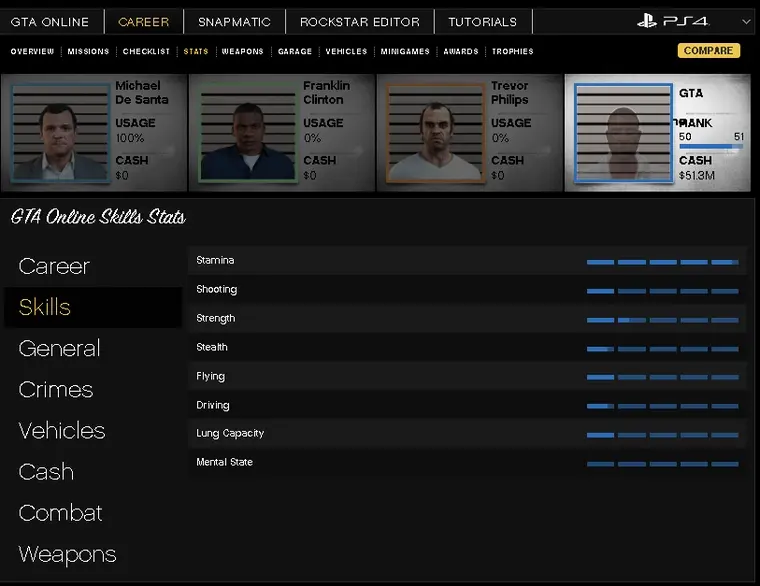Click the Mental State progress bar
760x586 pixels.
[662, 464]
